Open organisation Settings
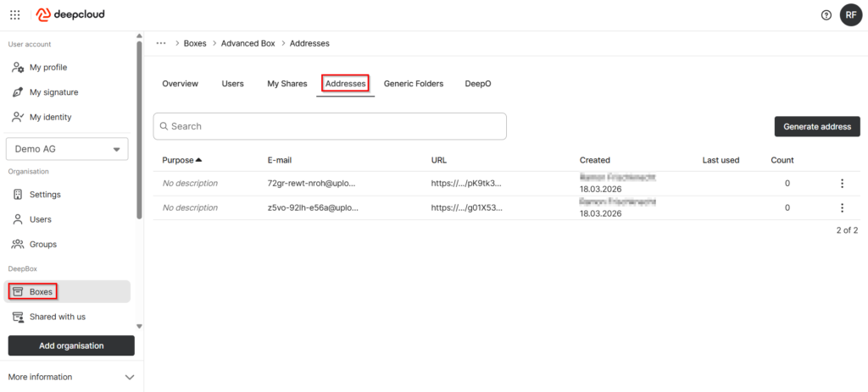868x392 pixels. (44, 195)
